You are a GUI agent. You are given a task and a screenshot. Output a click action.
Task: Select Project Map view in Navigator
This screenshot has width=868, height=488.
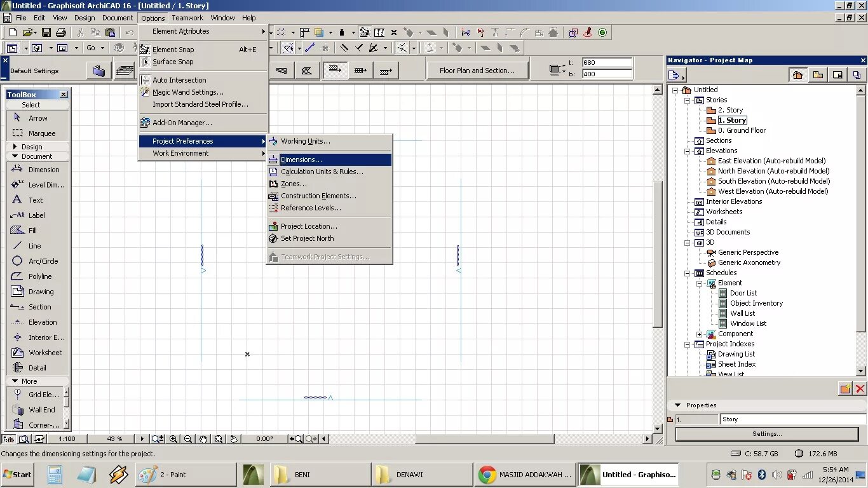798,75
